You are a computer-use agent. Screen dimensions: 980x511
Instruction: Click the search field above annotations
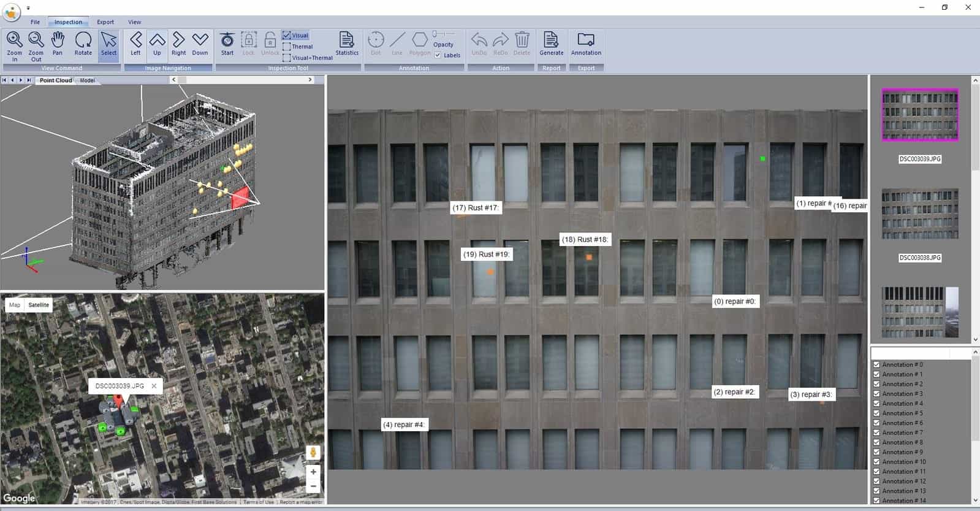click(921, 353)
